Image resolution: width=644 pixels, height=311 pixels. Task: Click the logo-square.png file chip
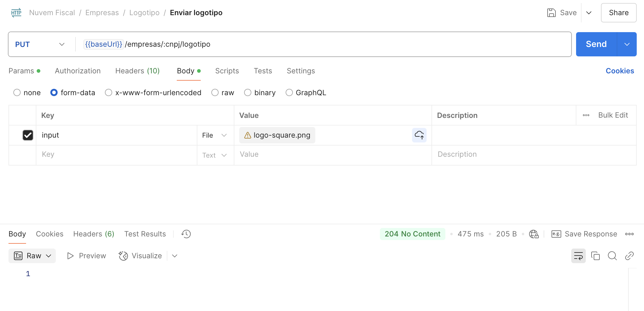click(x=277, y=135)
